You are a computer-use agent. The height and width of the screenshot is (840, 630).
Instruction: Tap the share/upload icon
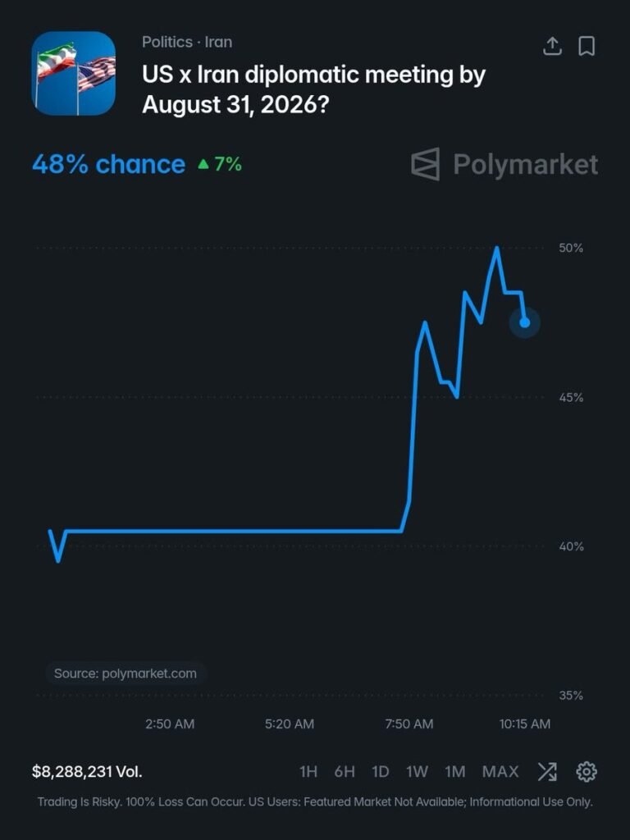[552, 46]
